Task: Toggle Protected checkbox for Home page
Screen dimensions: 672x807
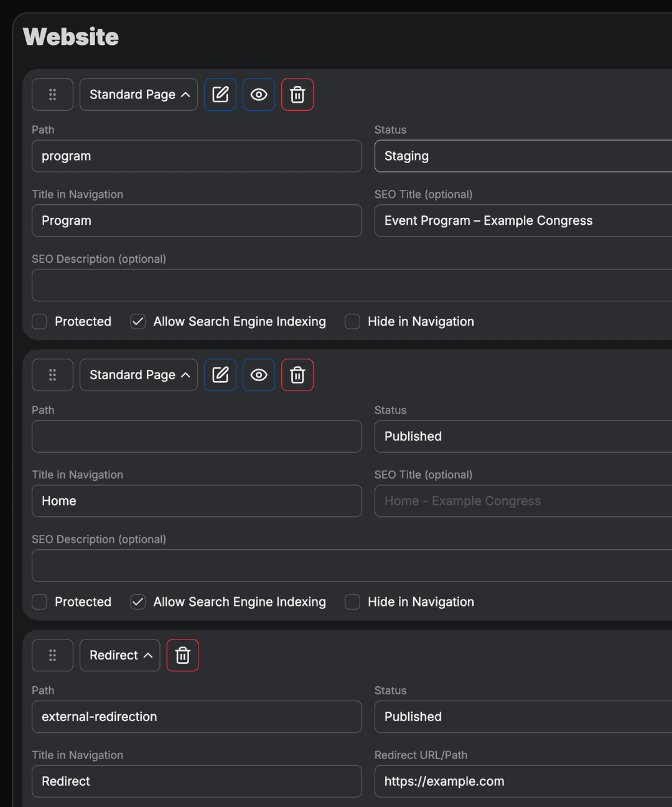Action: coord(40,602)
